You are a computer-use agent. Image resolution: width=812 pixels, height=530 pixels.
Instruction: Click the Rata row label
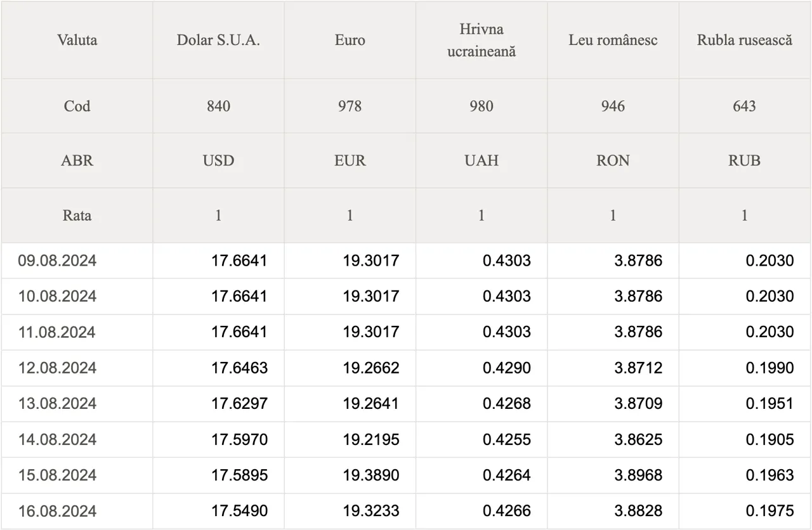77,215
